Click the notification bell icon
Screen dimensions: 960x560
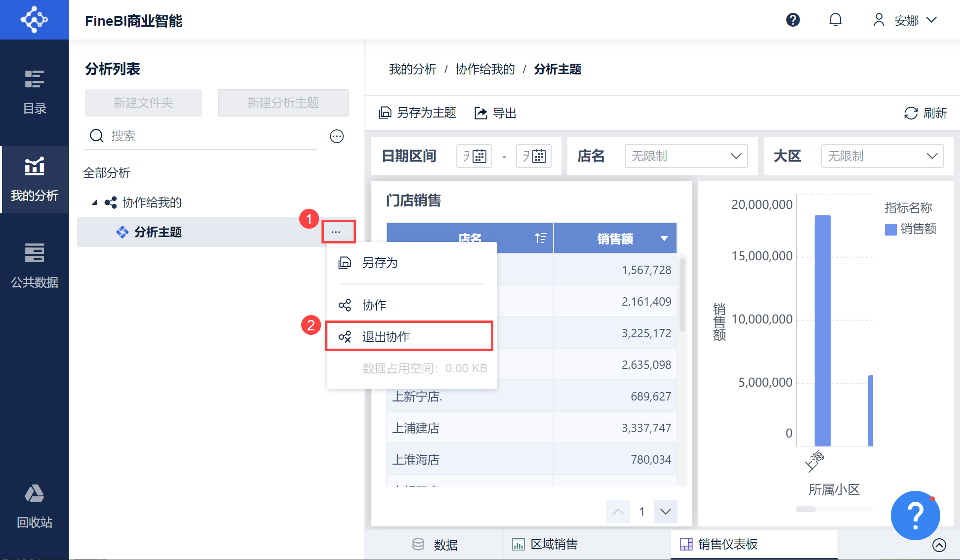click(x=835, y=20)
